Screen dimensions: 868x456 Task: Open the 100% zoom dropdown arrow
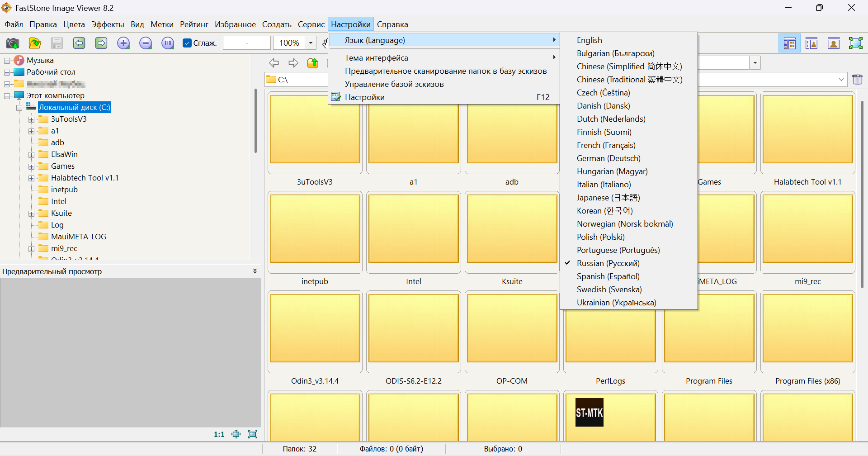[x=311, y=43]
